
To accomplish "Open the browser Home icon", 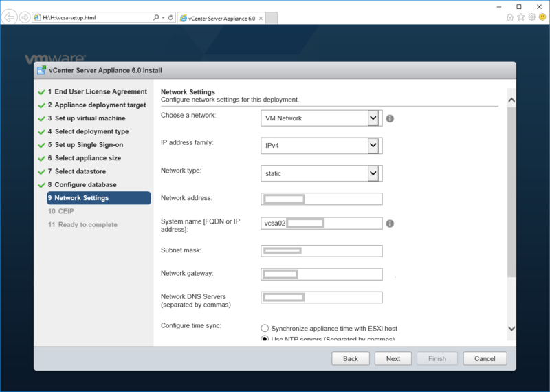I will coord(510,17).
